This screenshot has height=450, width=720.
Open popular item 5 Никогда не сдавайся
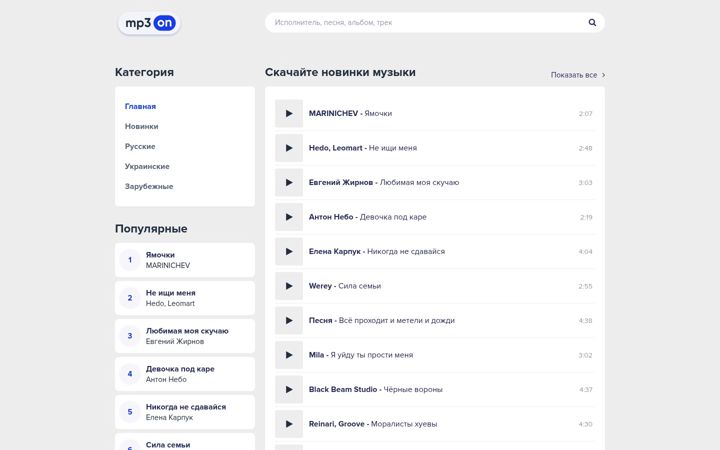tap(185, 412)
